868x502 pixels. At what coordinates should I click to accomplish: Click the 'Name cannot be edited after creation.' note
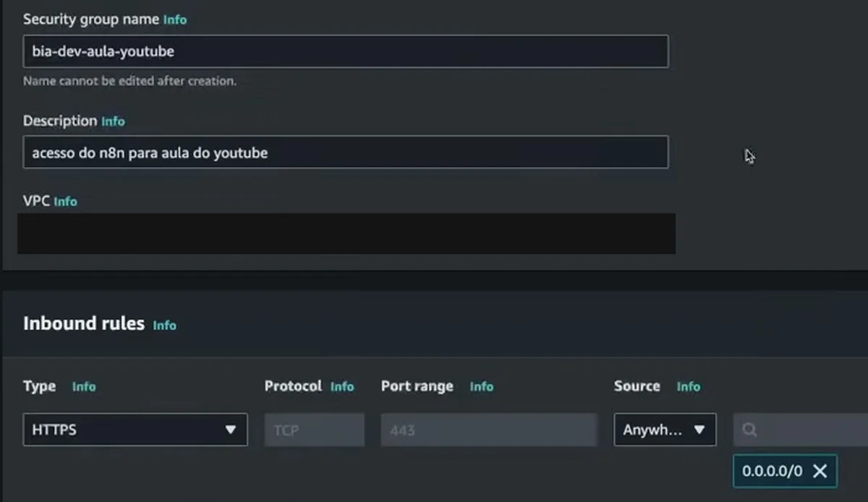(130, 81)
